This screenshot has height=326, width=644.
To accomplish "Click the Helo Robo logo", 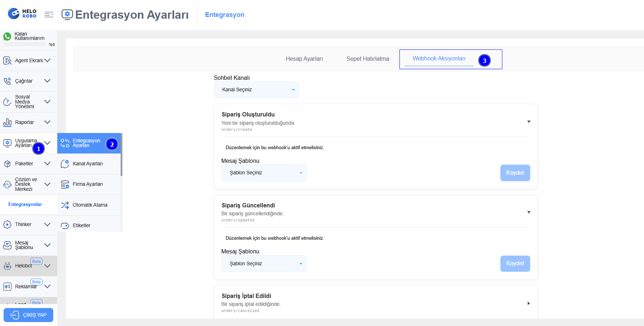I will click(22, 14).
